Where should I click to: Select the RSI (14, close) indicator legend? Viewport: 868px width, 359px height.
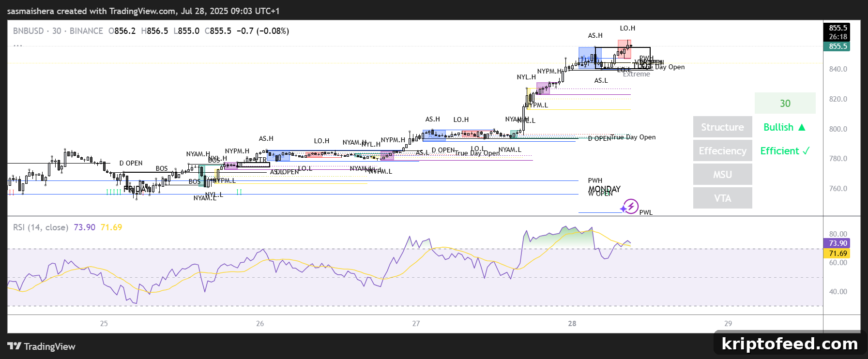(41, 227)
